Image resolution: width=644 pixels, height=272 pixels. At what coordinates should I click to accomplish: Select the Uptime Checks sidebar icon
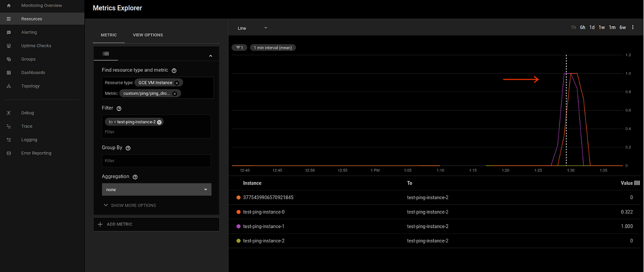[x=8, y=45]
